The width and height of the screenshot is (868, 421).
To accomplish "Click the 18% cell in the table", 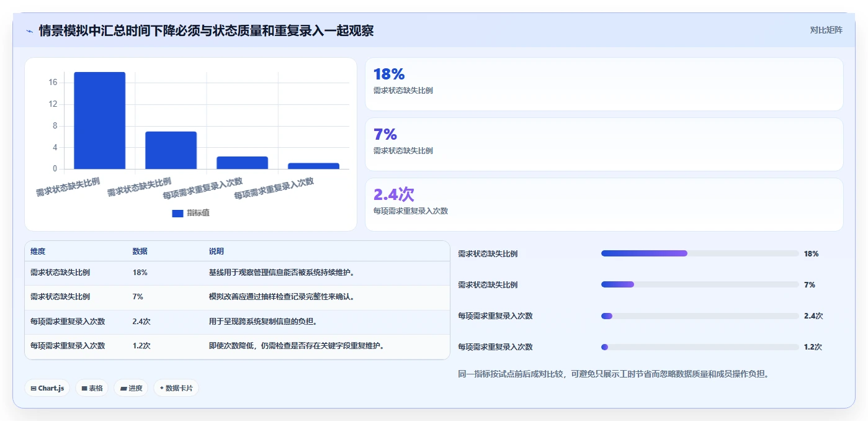I will tap(140, 273).
